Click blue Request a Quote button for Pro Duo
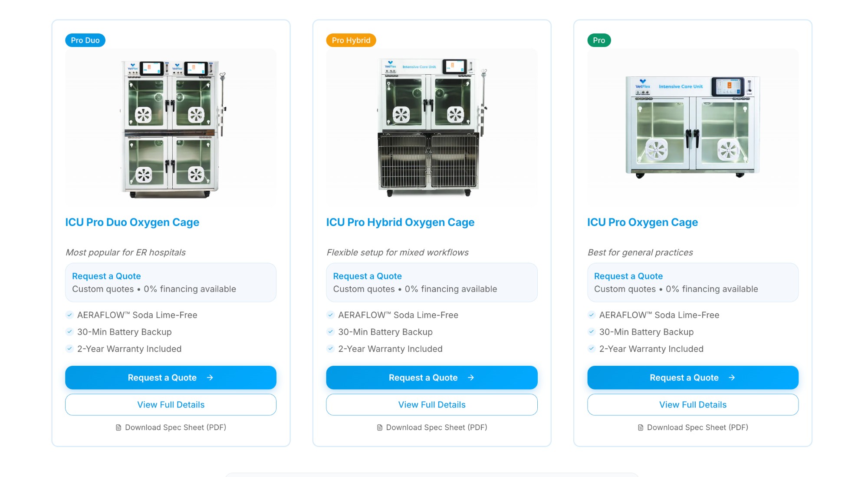The width and height of the screenshot is (868, 477). (171, 378)
